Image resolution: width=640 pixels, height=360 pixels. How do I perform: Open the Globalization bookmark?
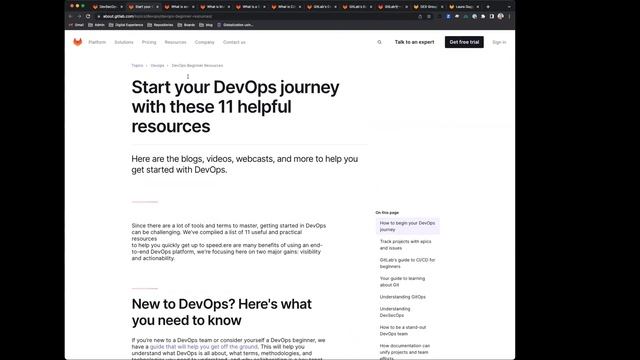coord(235,25)
